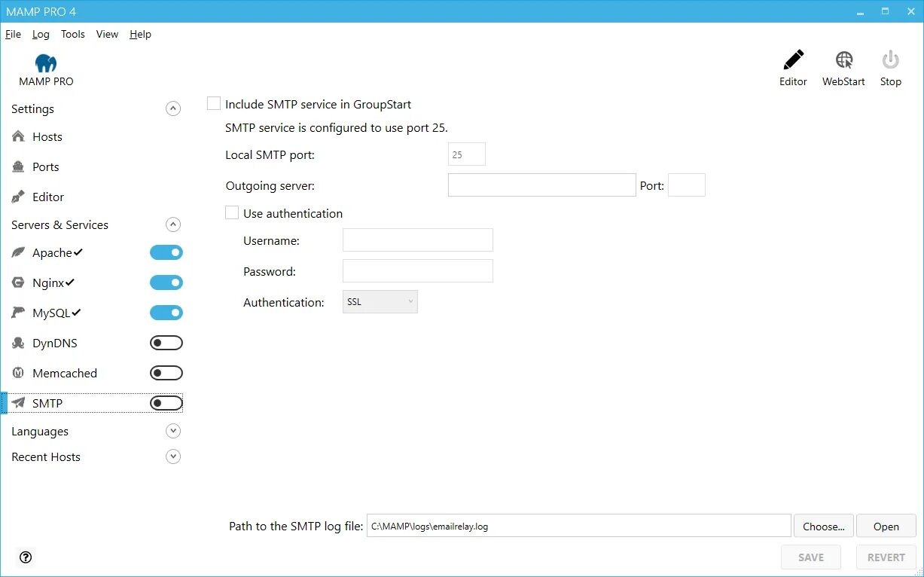Expand the Recent Hosts section chevron
Viewport: 924px width, 577px height.
coord(173,456)
